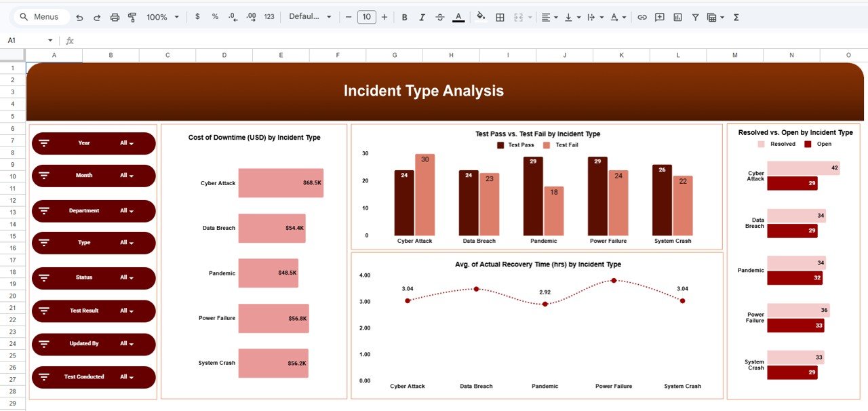Apply bold formatting
The image size is (868, 411).
404,17
